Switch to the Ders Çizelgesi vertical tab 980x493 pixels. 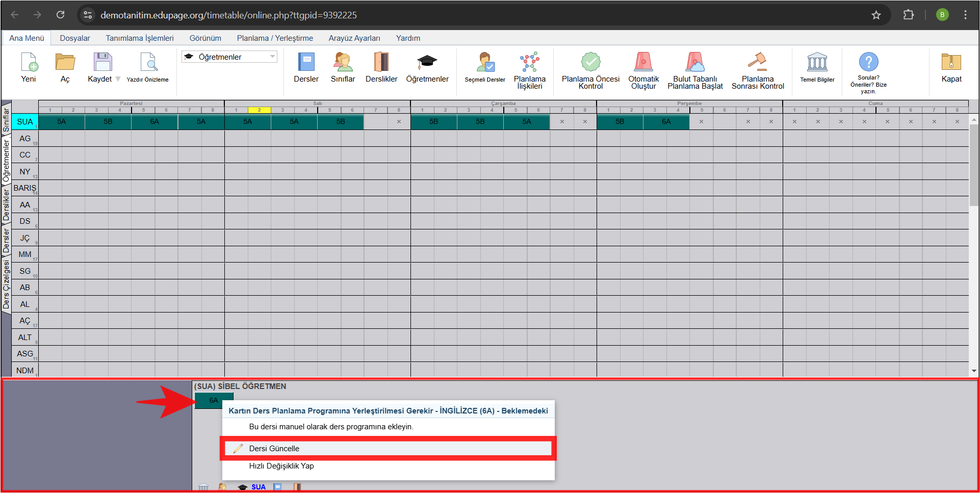(6, 284)
